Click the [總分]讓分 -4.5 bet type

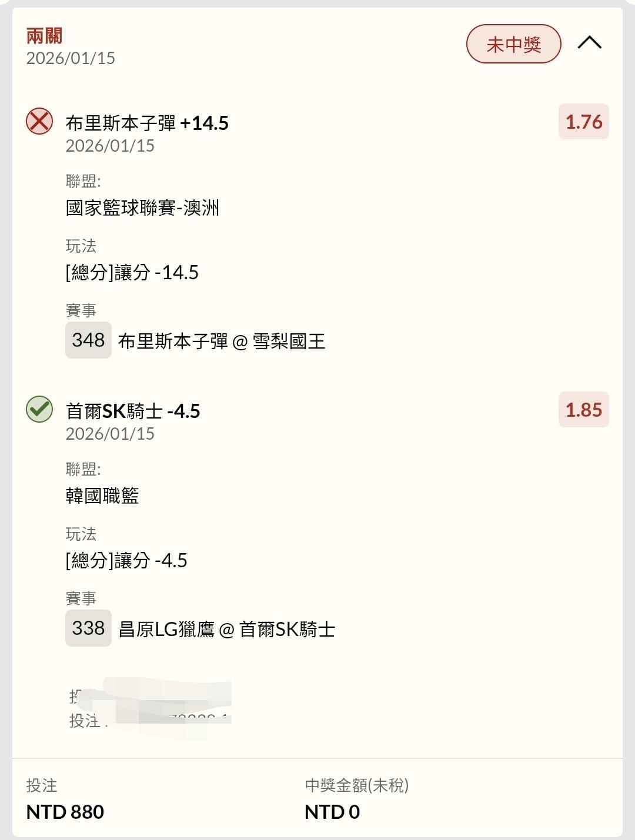(x=126, y=561)
